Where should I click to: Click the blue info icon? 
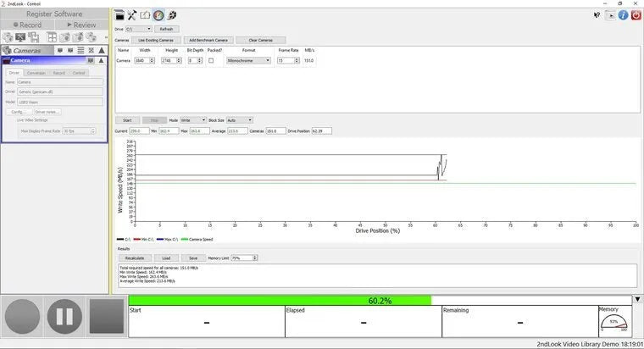click(624, 14)
